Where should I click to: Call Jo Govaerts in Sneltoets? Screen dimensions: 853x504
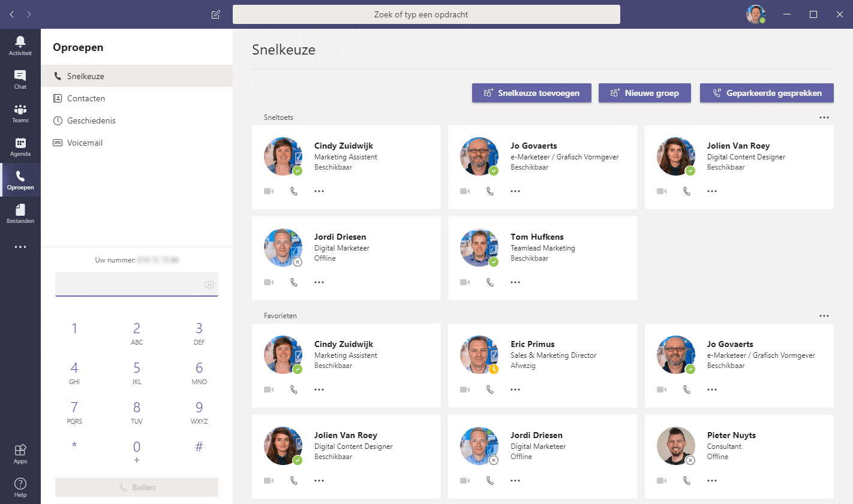pos(490,191)
